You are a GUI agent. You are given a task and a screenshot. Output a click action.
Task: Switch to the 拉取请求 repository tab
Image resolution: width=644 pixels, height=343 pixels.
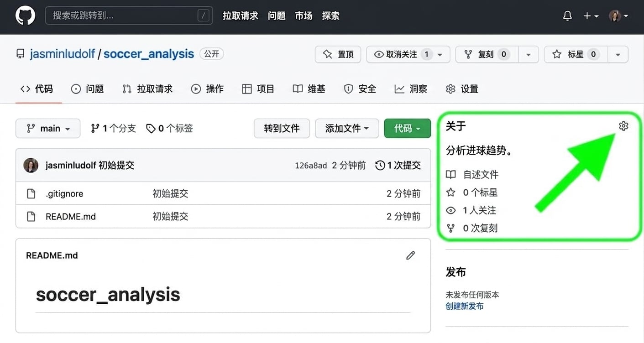pyautogui.click(x=147, y=89)
